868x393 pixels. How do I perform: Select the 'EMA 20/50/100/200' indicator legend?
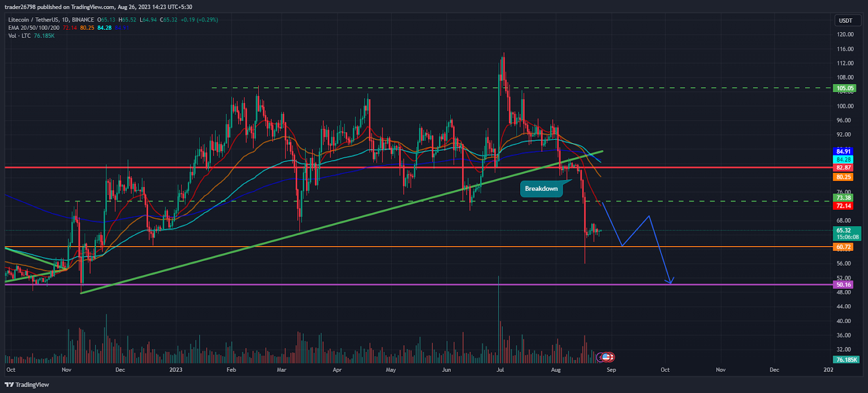34,28
